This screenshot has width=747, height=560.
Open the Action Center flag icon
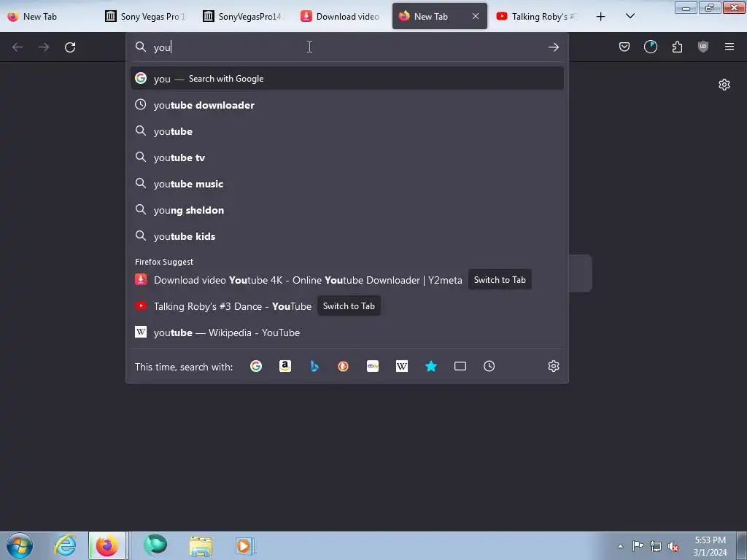[x=638, y=546]
